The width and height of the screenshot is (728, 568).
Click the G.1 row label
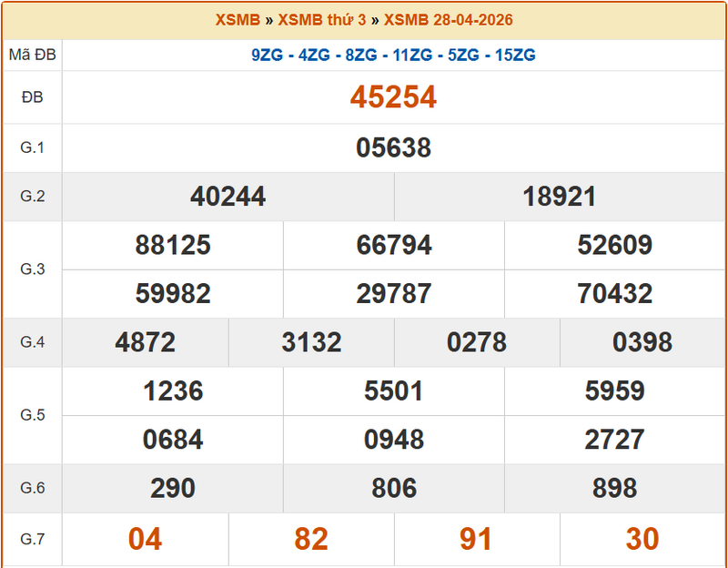[33, 147]
